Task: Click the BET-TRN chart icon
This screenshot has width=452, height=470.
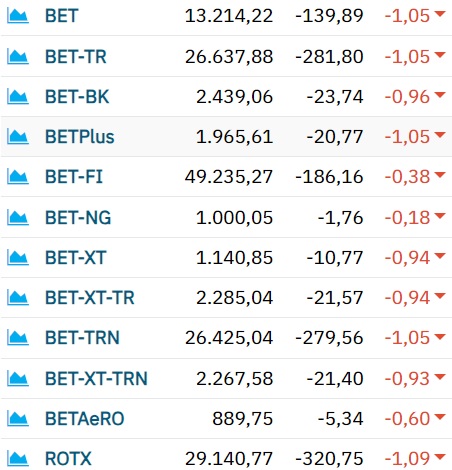Action: (x=18, y=338)
